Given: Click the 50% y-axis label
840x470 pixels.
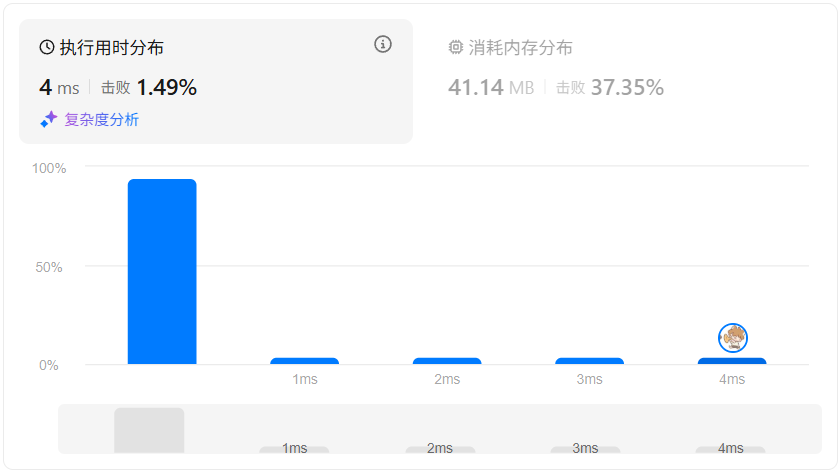Looking at the screenshot, I should click(x=49, y=267).
